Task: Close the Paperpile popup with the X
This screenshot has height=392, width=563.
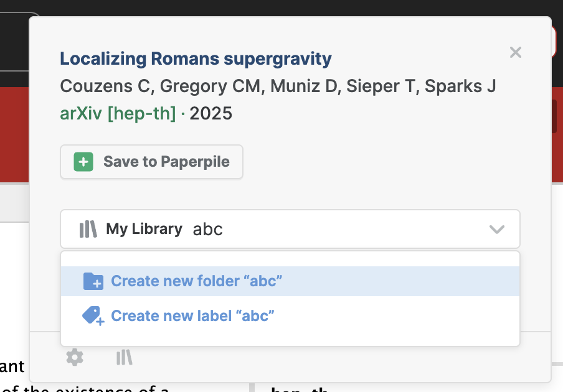Action: [x=516, y=52]
